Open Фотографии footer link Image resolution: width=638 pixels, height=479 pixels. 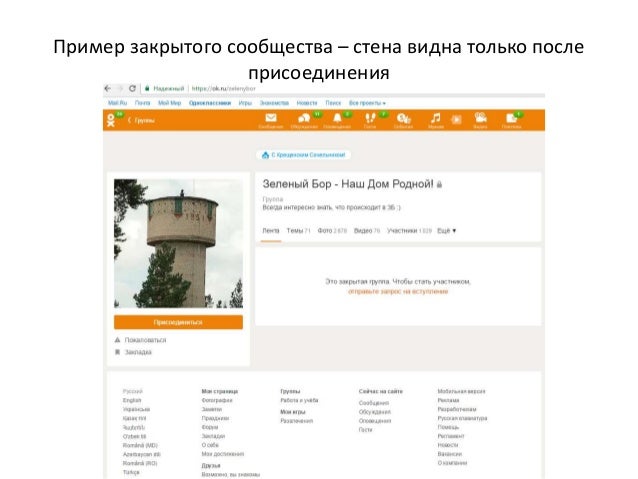pos(217,400)
